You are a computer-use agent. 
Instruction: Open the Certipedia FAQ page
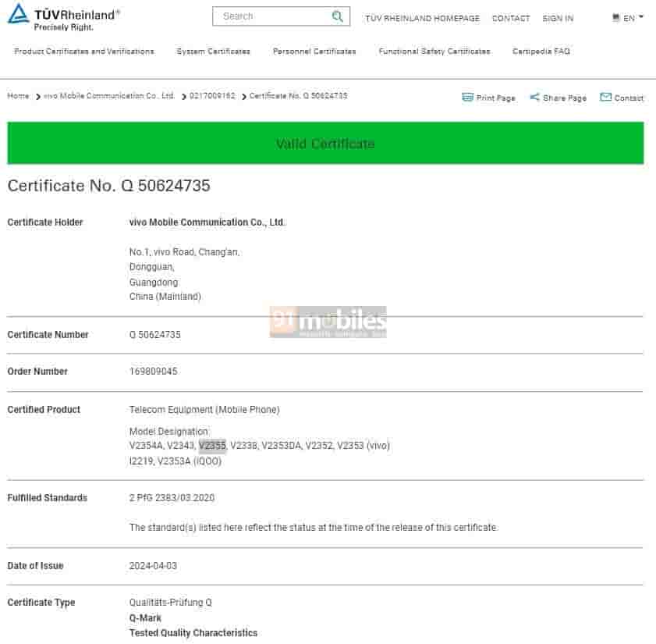[541, 52]
